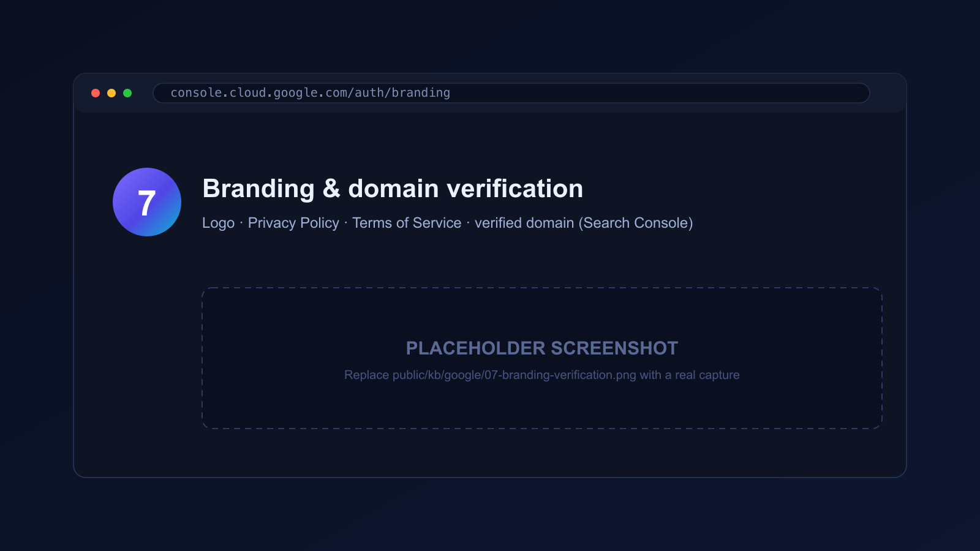Click the address bar with console.cloud.google.com URL
The width and height of the screenshot is (980, 551).
tap(511, 93)
